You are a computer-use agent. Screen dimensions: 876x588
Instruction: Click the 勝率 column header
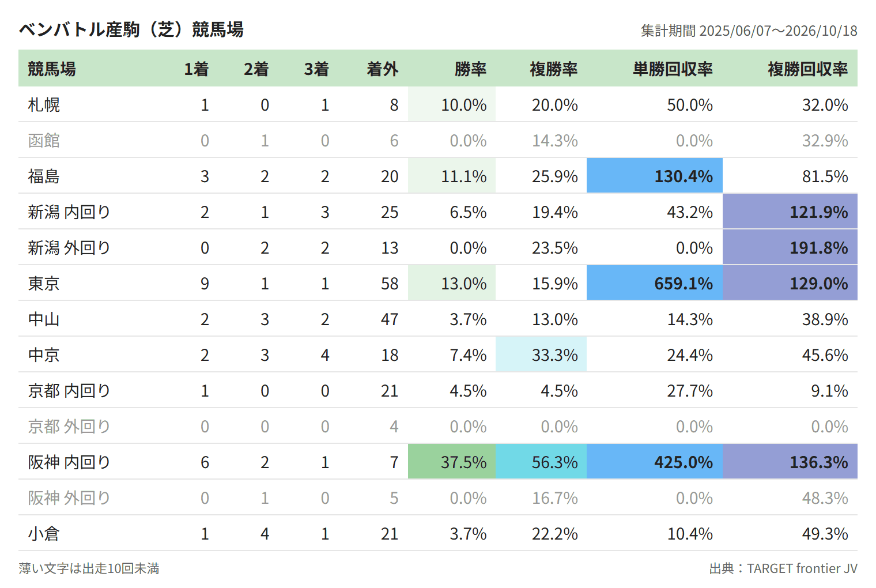(x=470, y=69)
